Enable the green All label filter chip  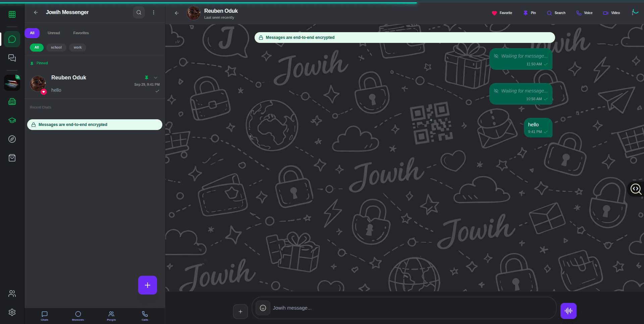(x=37, y=47)
